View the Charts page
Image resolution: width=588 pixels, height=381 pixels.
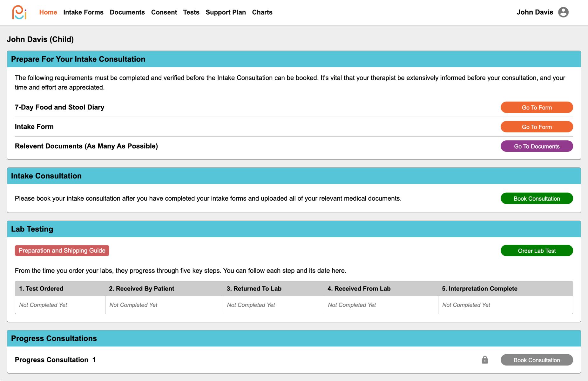[x=262, y=12]
